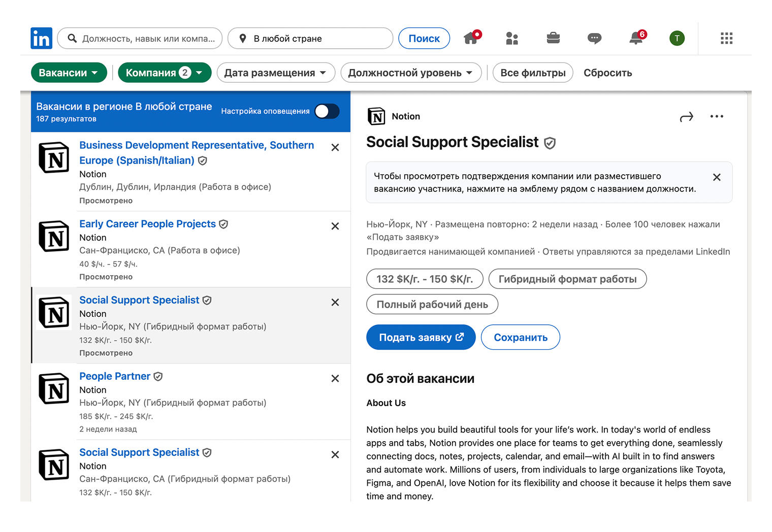Toggle the job alert switch on

click(327, 111)
